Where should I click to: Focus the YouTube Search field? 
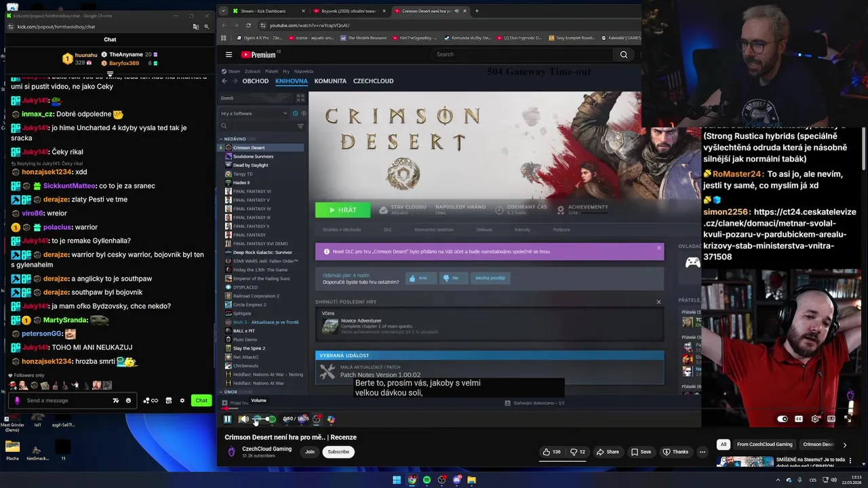coord(522,54)
